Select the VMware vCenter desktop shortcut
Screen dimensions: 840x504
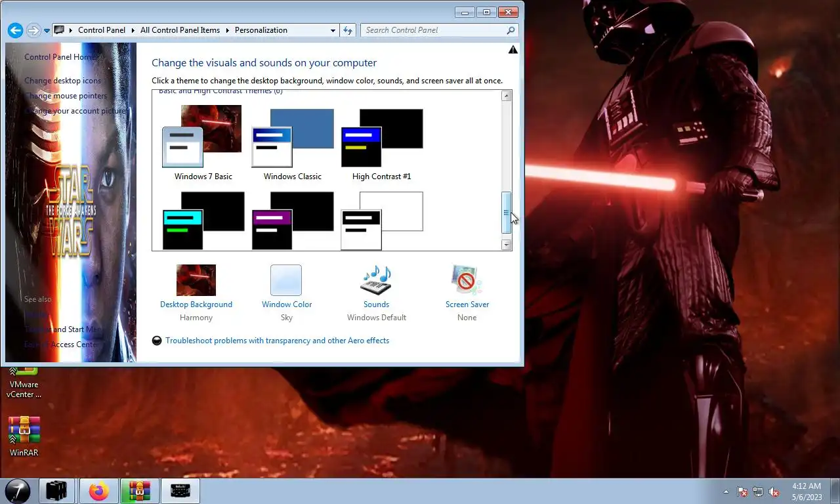pos(24,383)
